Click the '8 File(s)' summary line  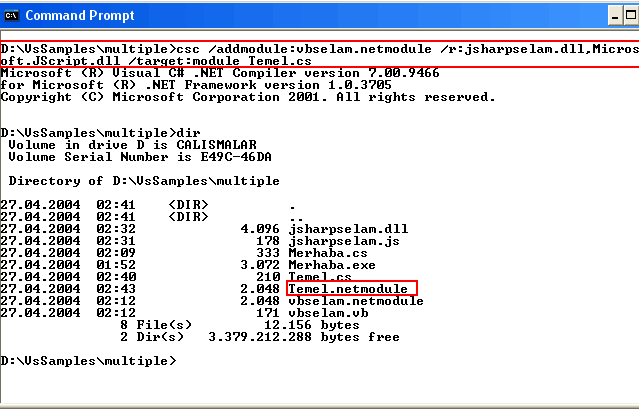[x=160, y=325]
